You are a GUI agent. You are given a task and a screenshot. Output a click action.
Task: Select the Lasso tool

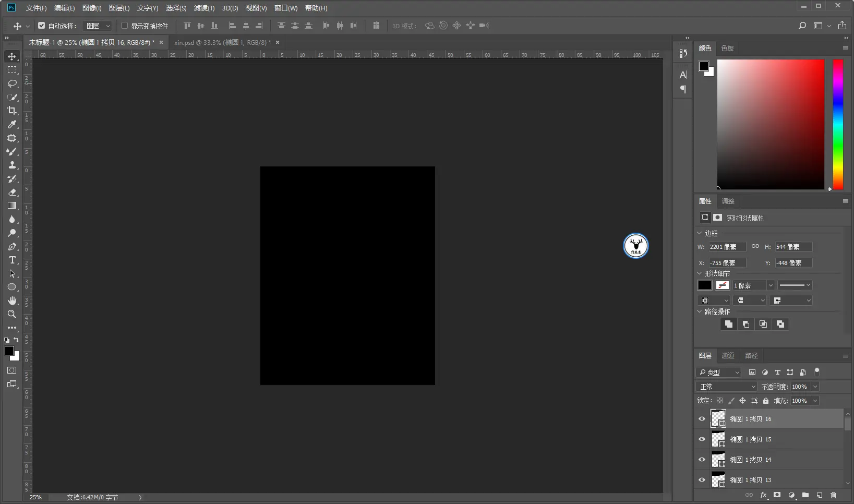coord(12,83)
